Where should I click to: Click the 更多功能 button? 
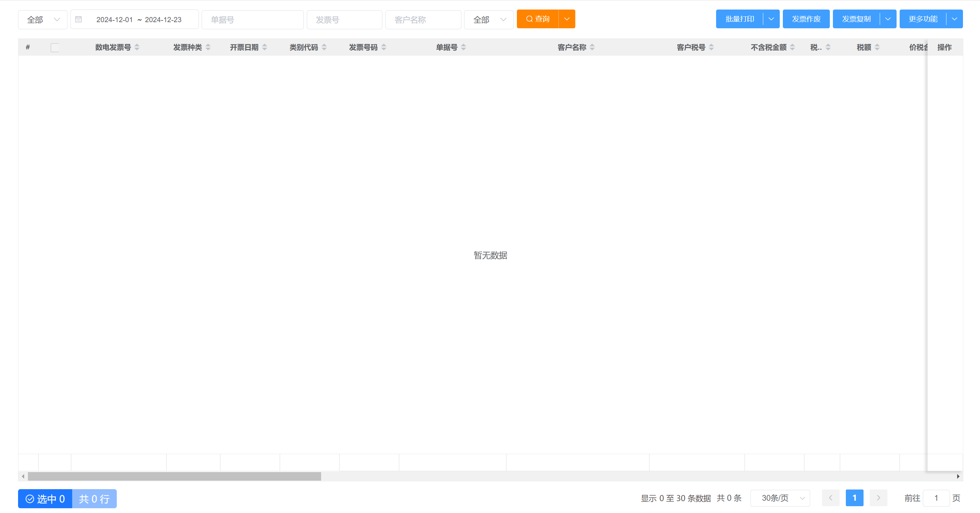[x=923, y=19]
